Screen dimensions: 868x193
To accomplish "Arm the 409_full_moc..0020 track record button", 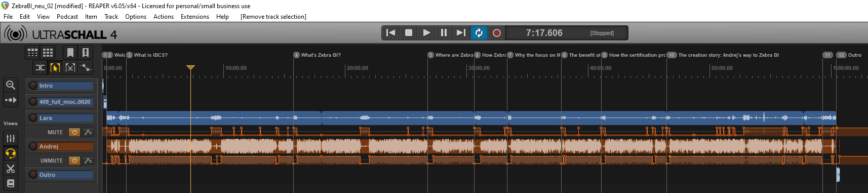I will point(33,102).
